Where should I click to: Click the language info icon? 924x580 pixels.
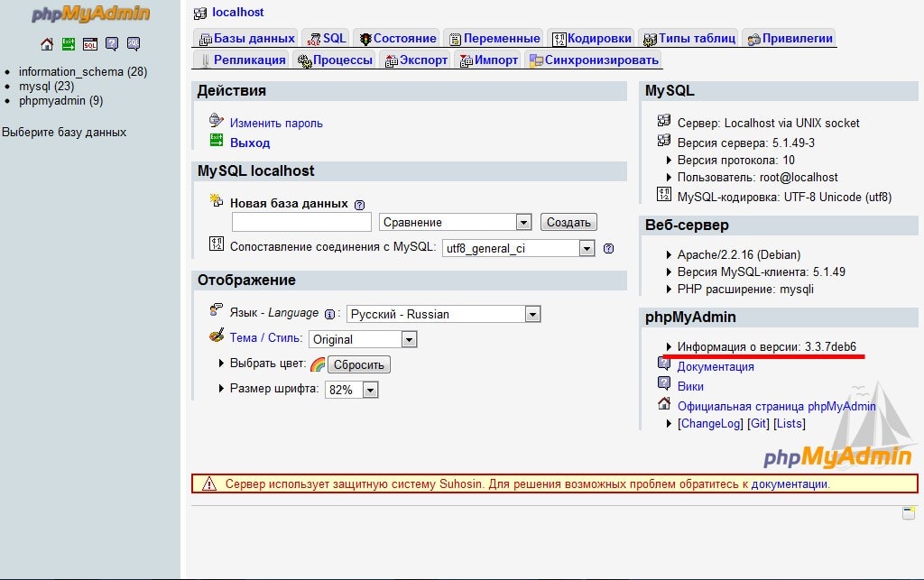330,315
